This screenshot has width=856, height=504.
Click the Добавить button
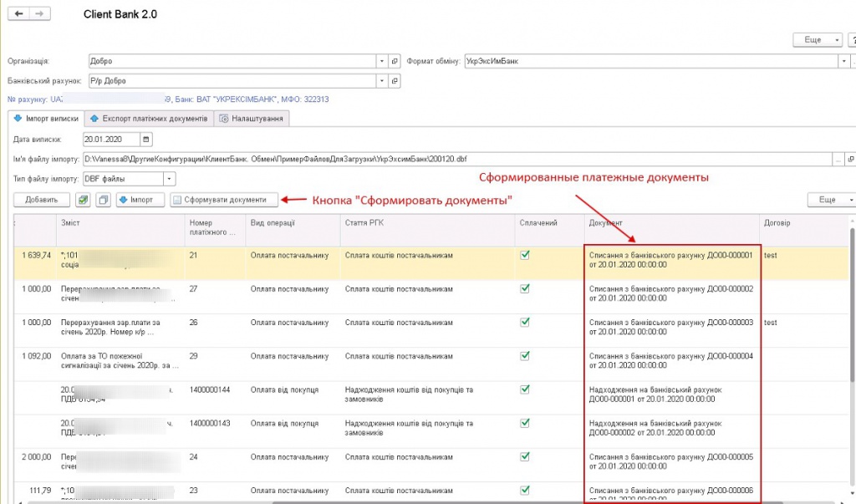point(42,200)
